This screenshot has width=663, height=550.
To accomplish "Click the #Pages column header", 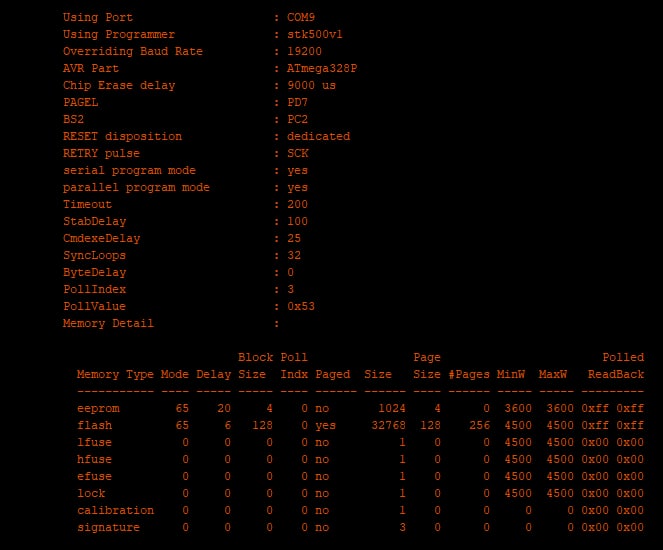I will (469, 375).
